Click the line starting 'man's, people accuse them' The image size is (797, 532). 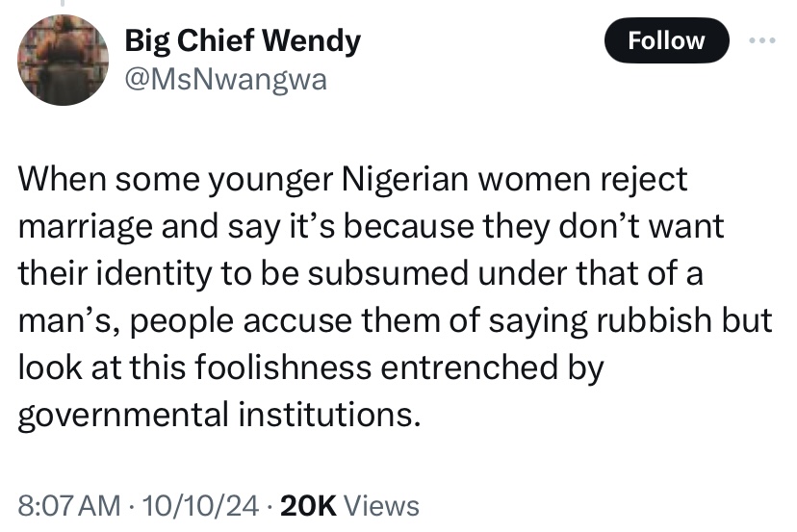395,320
